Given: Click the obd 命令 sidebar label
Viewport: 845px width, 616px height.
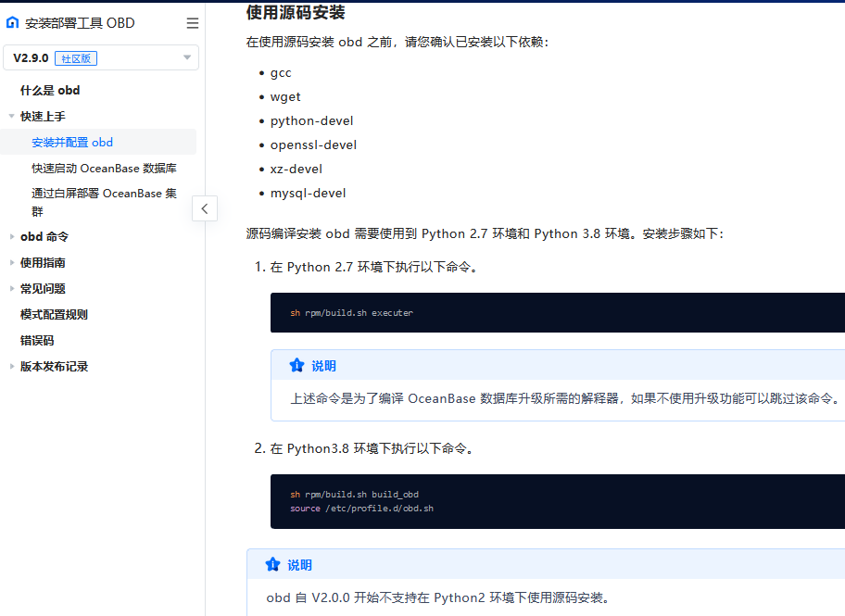Looking at the screenshot, I should 44,236.
